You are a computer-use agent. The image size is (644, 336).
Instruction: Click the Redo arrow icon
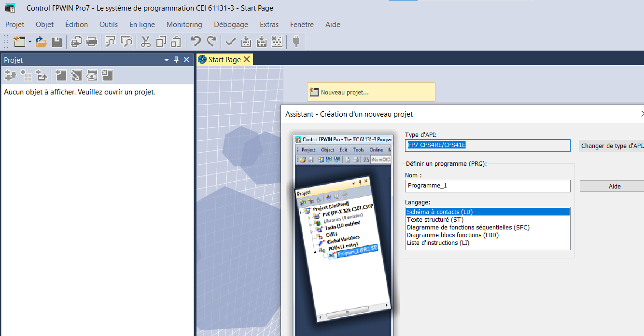(211, 42)
